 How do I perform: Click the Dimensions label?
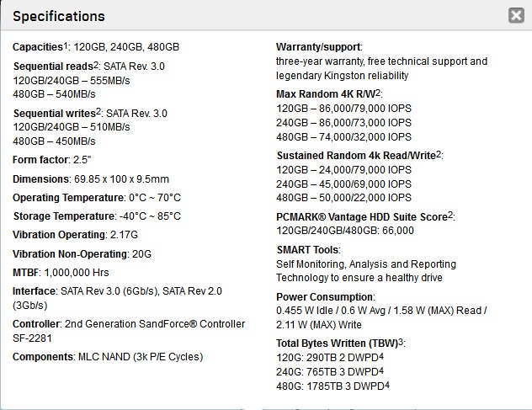point(41,179)
